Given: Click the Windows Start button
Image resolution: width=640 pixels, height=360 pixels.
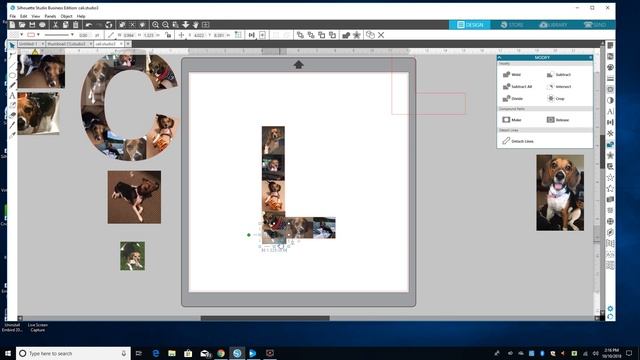Looking at the screenshot, I should tap(7, 353).
